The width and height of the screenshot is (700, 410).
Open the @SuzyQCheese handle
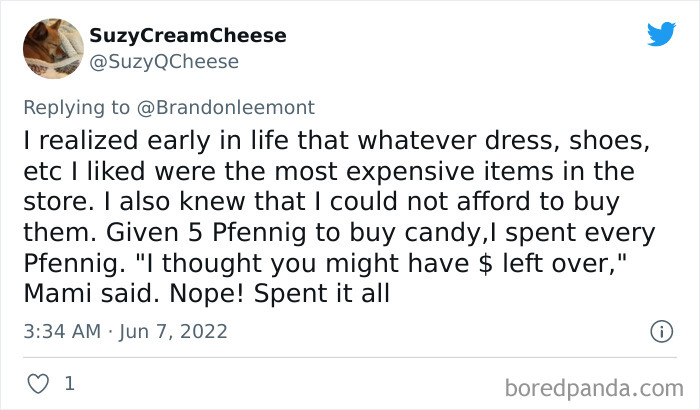[x=164, y=62]
